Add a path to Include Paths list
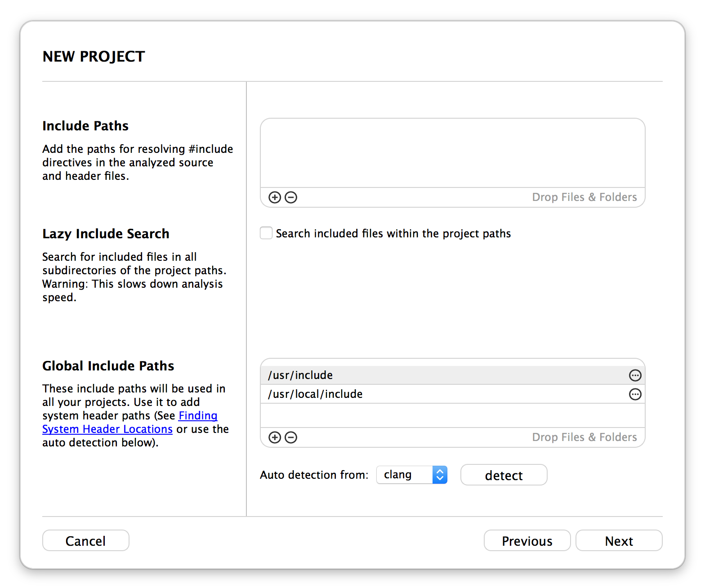705x588 pixels. coord(275,197)
